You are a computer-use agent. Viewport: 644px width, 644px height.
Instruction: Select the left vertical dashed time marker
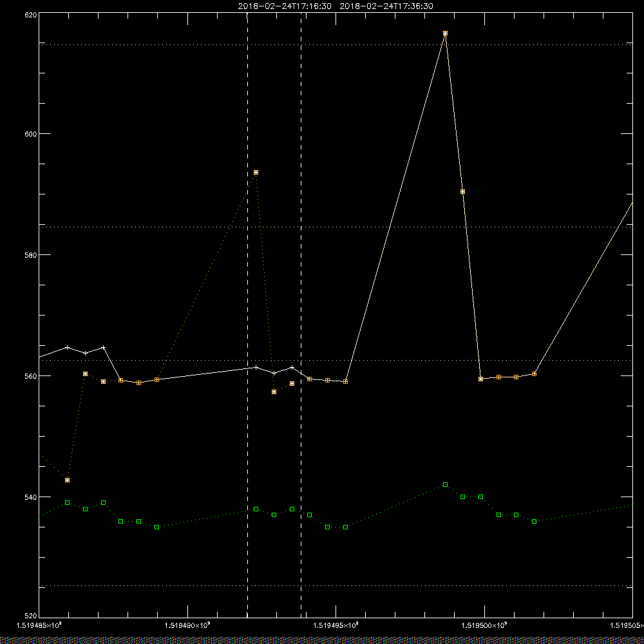247,315
